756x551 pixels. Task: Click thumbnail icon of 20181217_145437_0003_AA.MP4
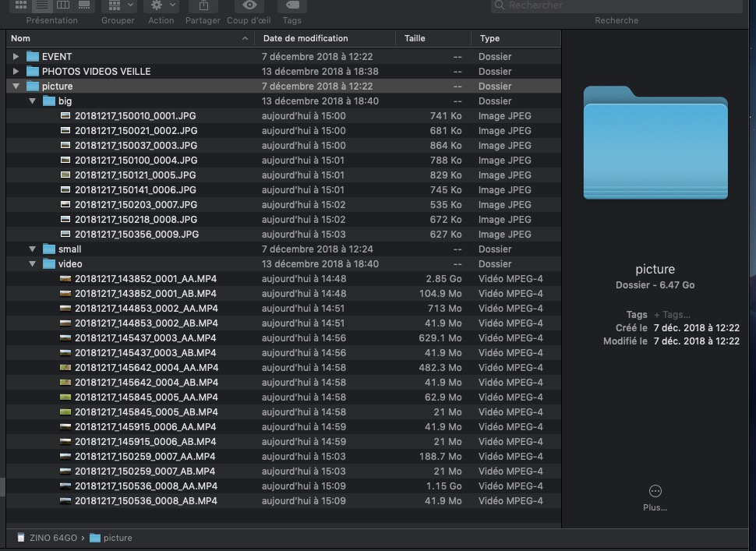[65, 338]
